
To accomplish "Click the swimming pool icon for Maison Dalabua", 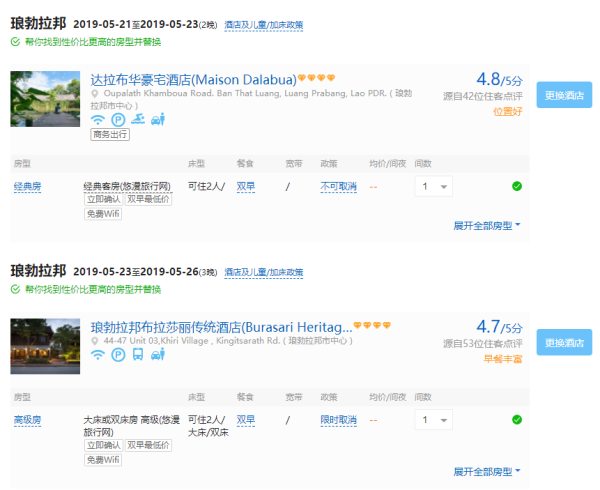I will pos(138,119).
